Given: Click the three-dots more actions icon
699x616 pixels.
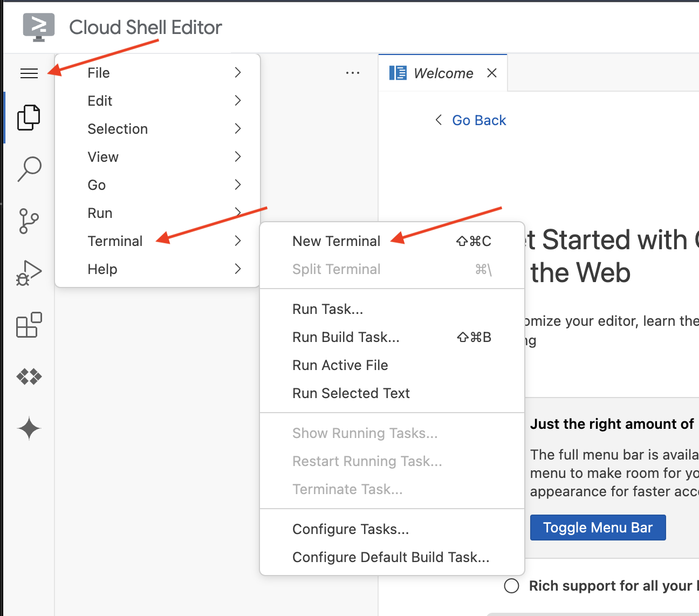Looking at the screenshot, I should click(353, 73).
